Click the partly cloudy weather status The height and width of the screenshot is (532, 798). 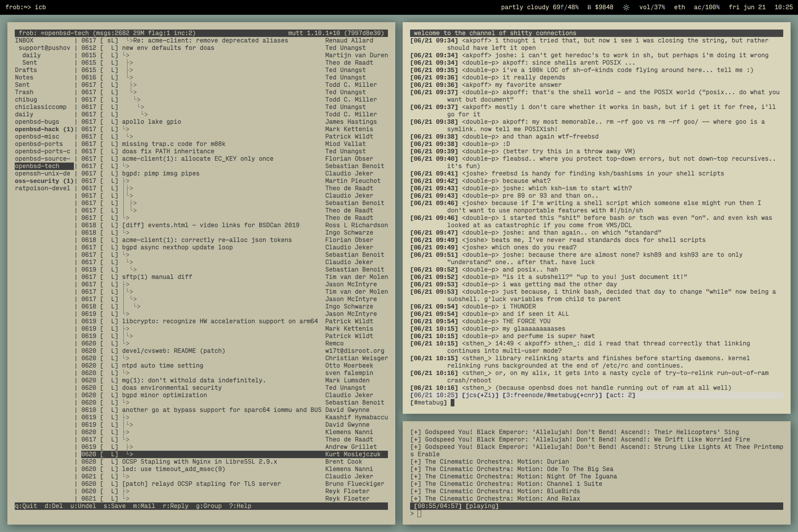coord(539,7)
